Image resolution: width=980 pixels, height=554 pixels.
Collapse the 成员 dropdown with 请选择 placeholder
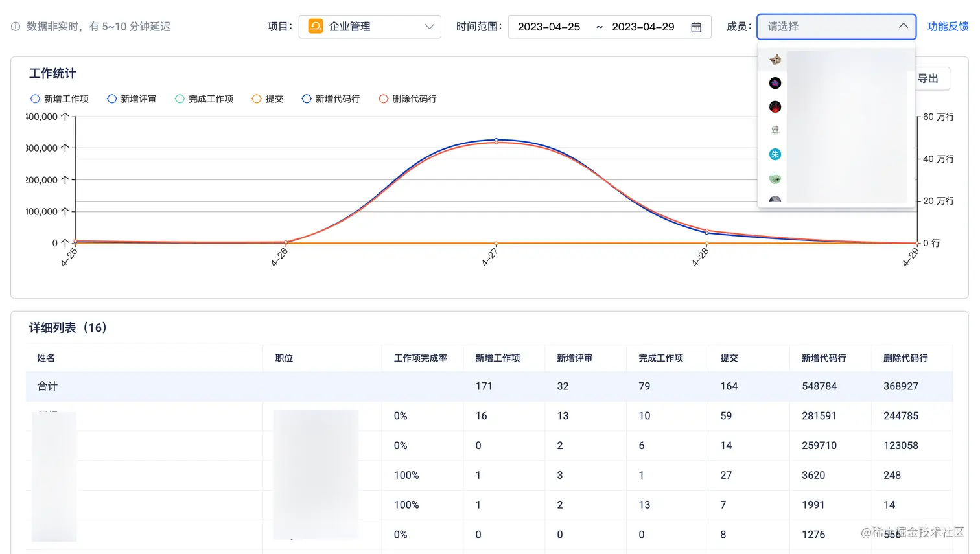[x=837, y=27]
